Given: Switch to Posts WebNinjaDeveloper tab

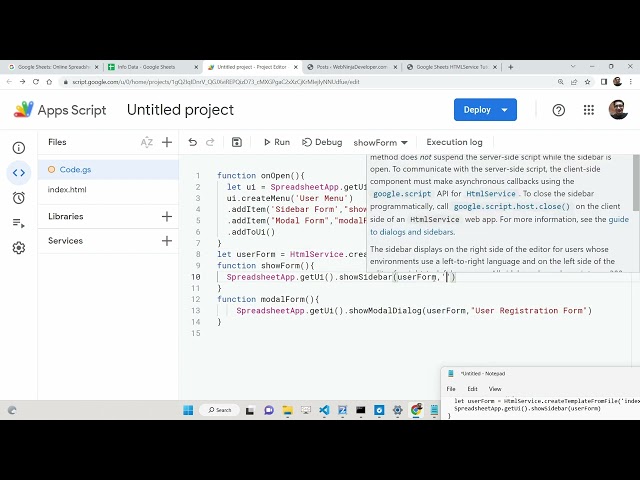Looking at the screenshot, I should coord(351,67).
